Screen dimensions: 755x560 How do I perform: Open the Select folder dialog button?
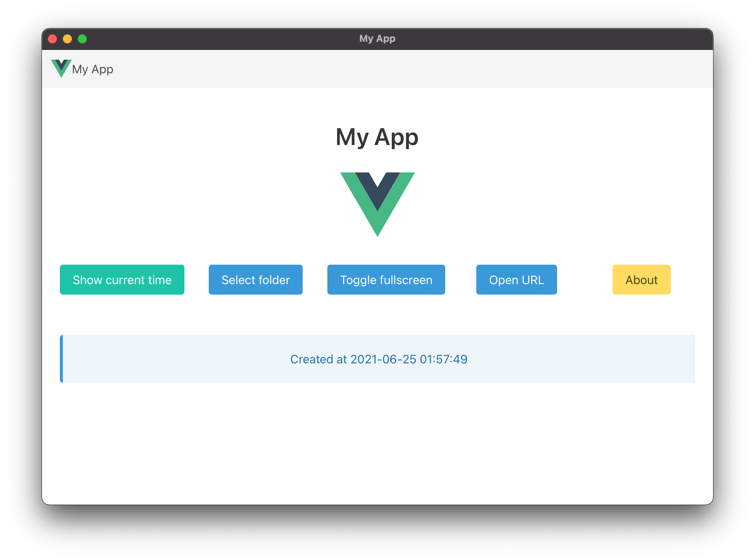256,280
